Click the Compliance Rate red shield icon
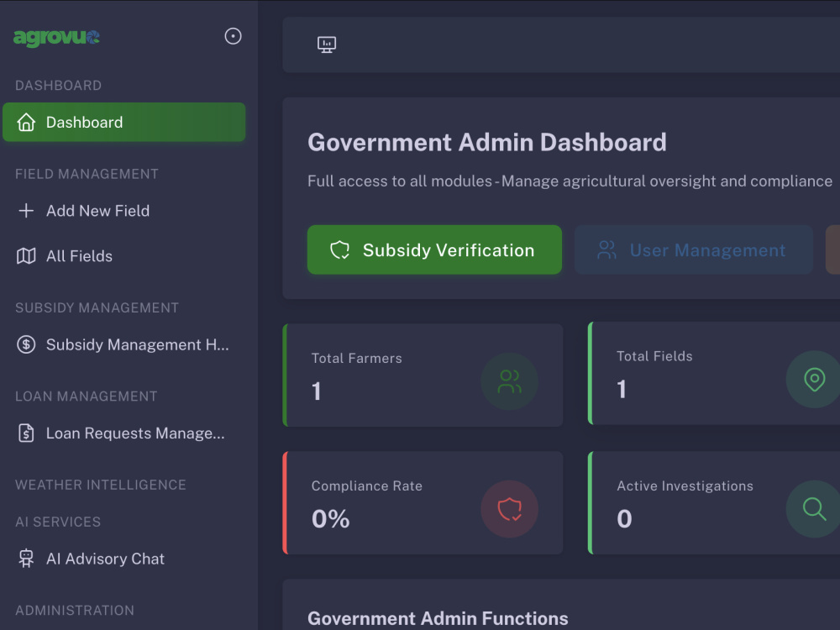840x630 pixels. coord(510,509)
